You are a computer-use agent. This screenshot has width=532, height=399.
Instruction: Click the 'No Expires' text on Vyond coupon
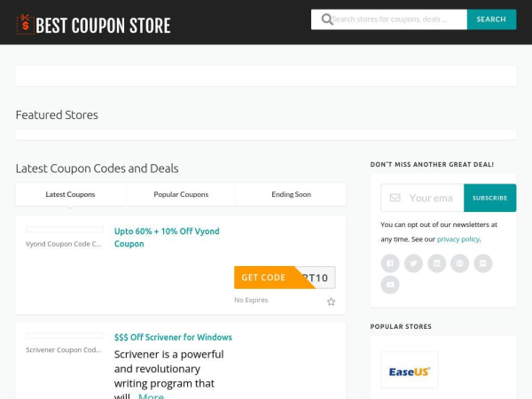point(251,300)
